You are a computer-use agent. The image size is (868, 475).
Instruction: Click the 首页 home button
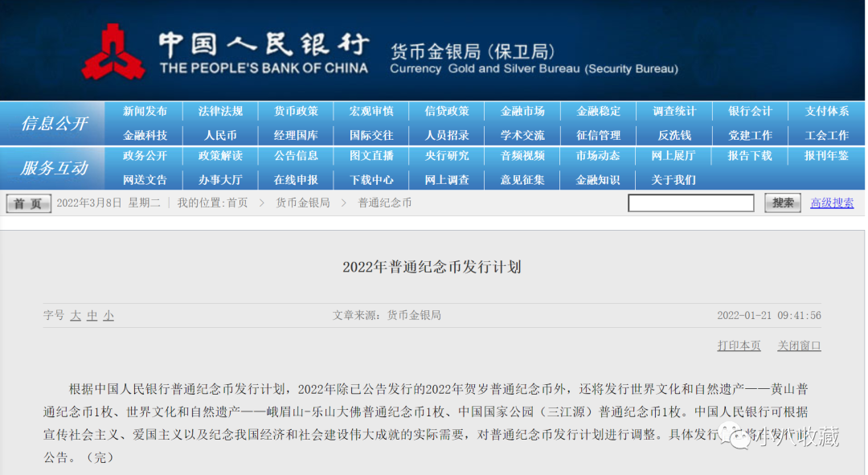click(29, 203)
